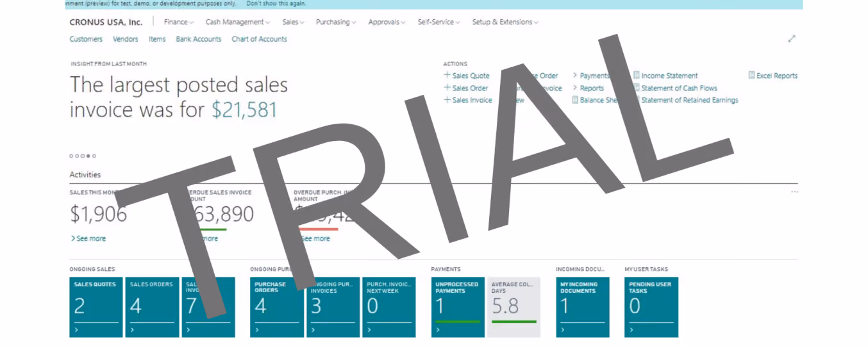This screenshot has height=346, width=868.
Task: Open the Activities more options ellipsis
Action: [x=794, y=192]
